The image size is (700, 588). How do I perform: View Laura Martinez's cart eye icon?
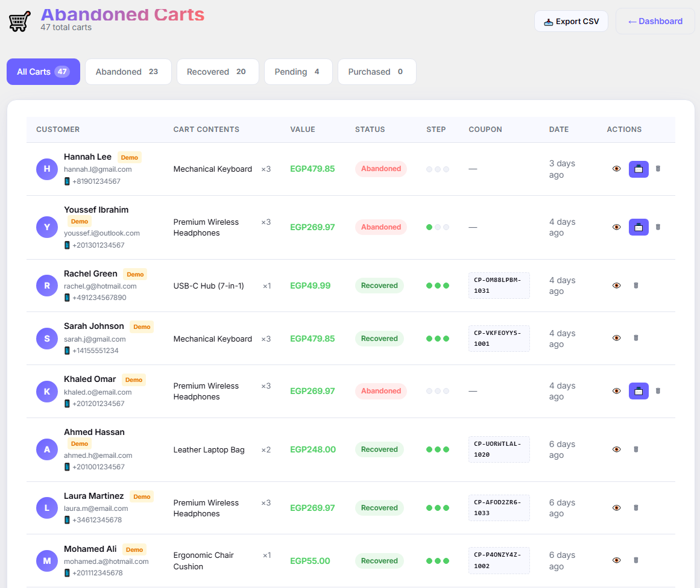coord(616,508)
